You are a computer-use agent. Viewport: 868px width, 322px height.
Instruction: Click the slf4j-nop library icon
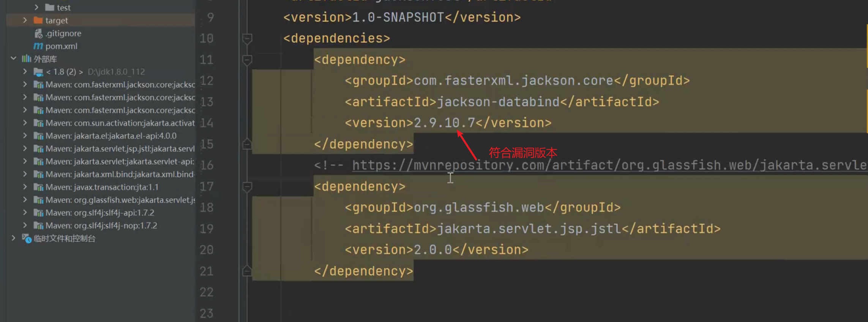tap(38, 226)
